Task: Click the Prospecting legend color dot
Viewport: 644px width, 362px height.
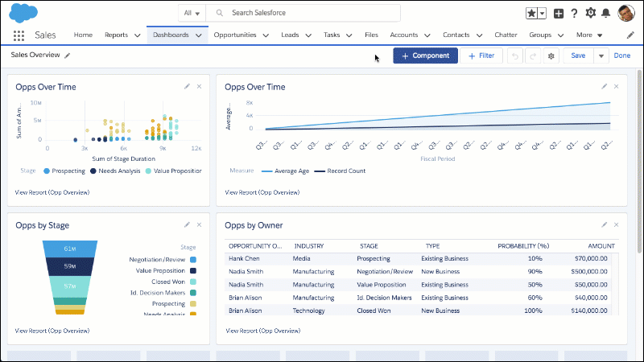Action: tap(47, 171)
